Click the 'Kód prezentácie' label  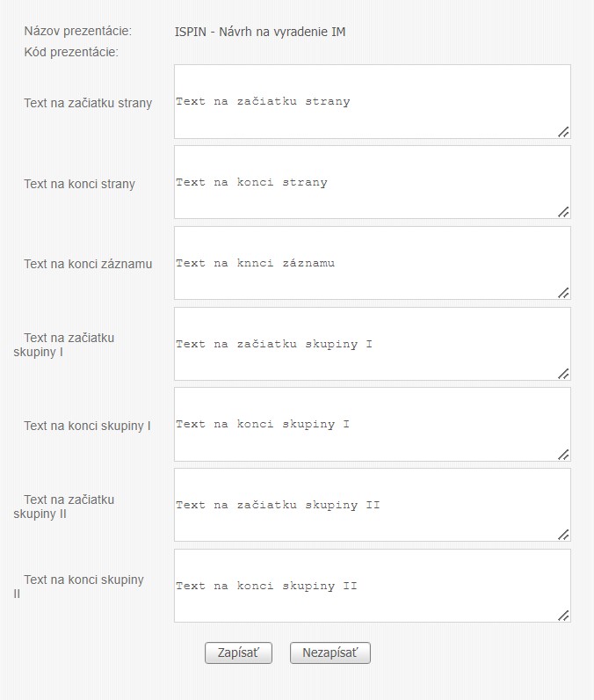(71, 52)
